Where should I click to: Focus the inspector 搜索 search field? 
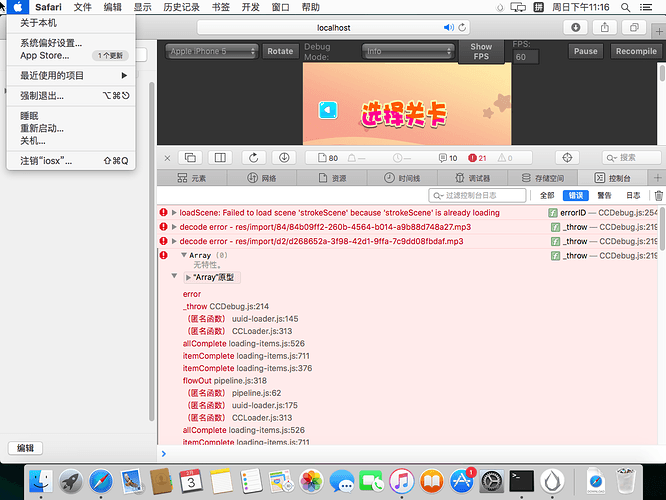632,158
